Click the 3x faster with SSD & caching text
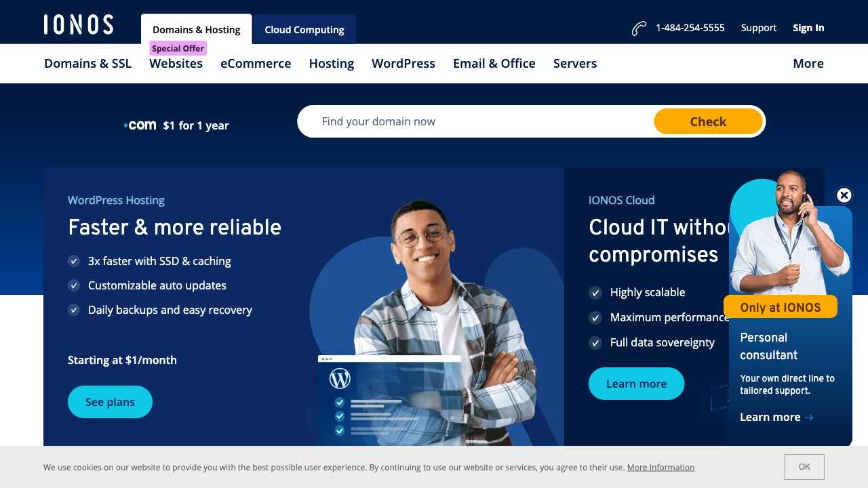This screenshot has height=488, width=868. (x=159, y=261)
